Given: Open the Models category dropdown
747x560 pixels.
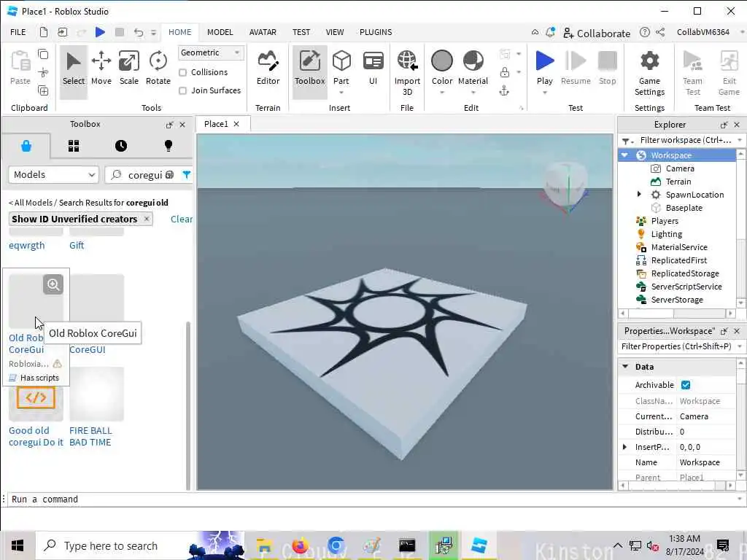Looking at the screenshot, I should pos(53,175).
